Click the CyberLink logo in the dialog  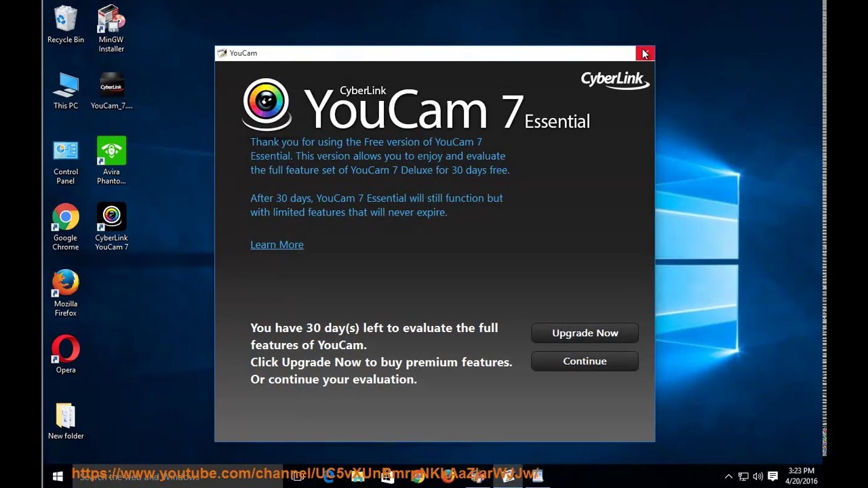[x=615, y=81]
